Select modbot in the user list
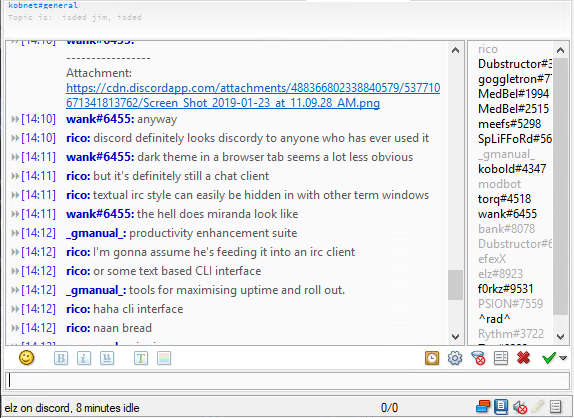Screen dimensions: 574x418 tap(499, 184)
